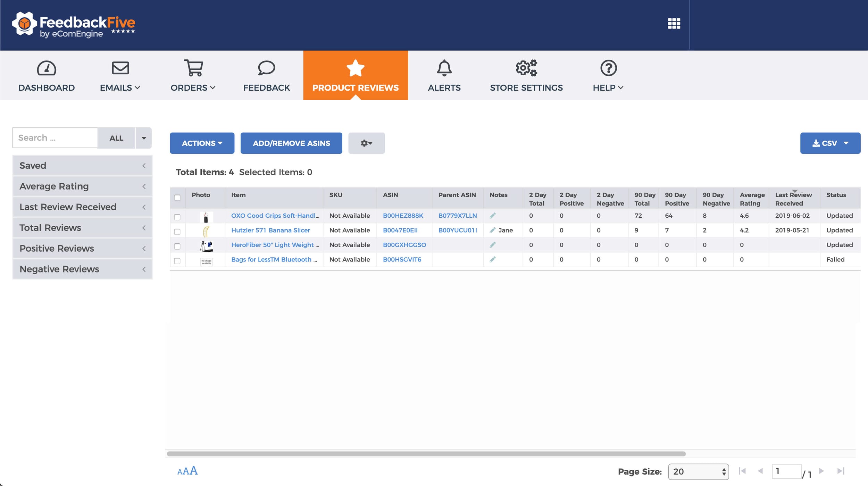Viewport: 868px width, 502px height.
Task: Check the HeroFiber row checkbox
Action: pos(177,246)
